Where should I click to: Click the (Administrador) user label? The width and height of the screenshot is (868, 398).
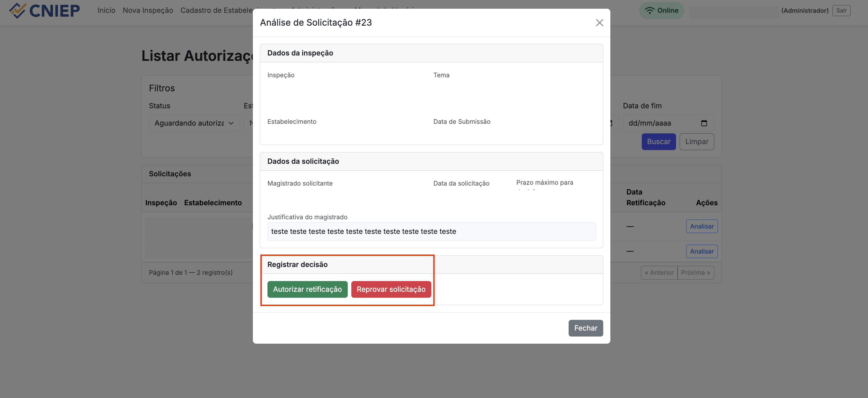[805, 10]
